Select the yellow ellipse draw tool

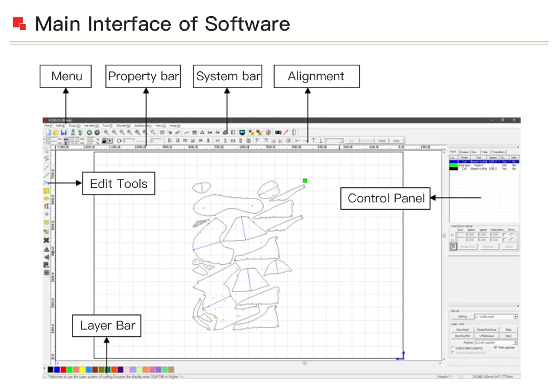[x=46, y=199]
